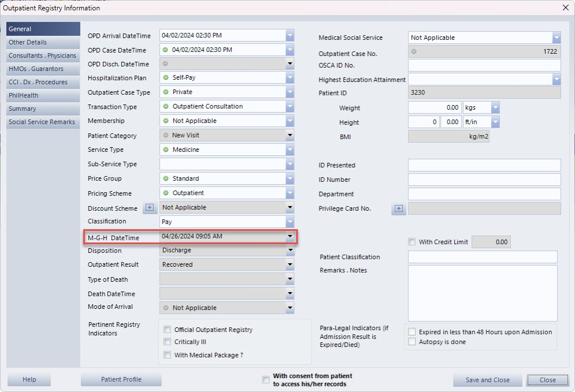
Task: Tick the With Credit Limit checkbox
Action: [411, 242]
